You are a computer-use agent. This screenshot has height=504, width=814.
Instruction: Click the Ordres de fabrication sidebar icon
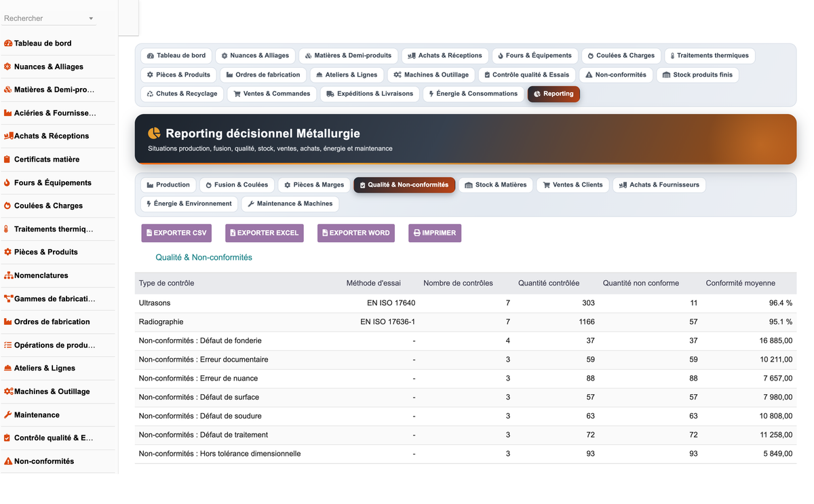click(8, 322)
